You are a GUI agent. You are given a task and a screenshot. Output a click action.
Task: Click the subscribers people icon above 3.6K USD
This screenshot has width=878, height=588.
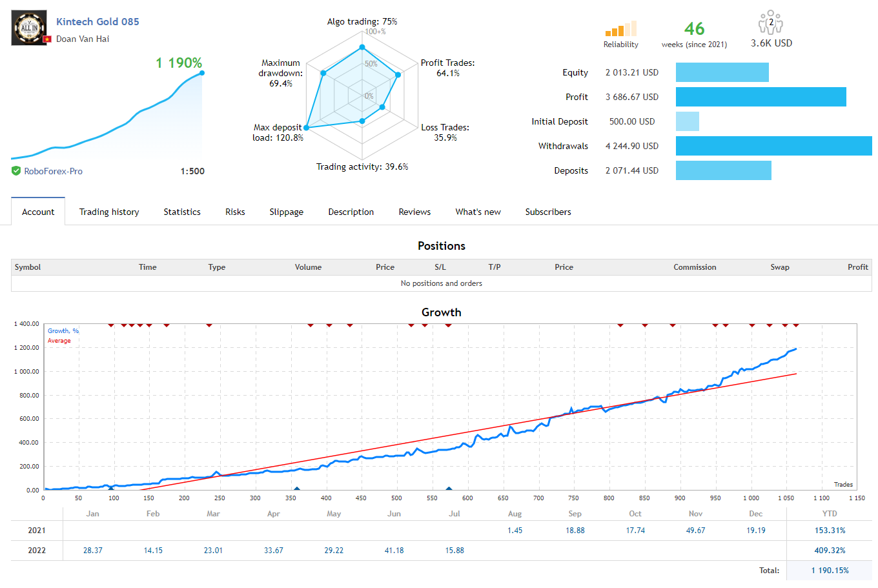[x=771, y=23]
